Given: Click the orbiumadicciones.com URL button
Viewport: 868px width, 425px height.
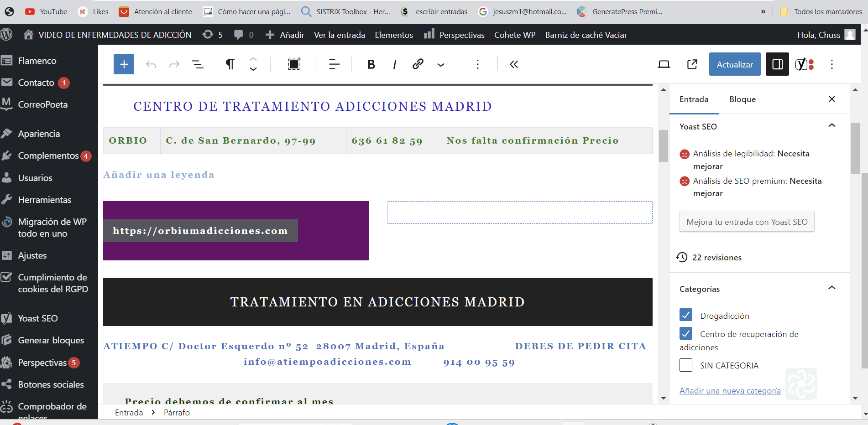Looking at the screenshot, I should point(200,231).
